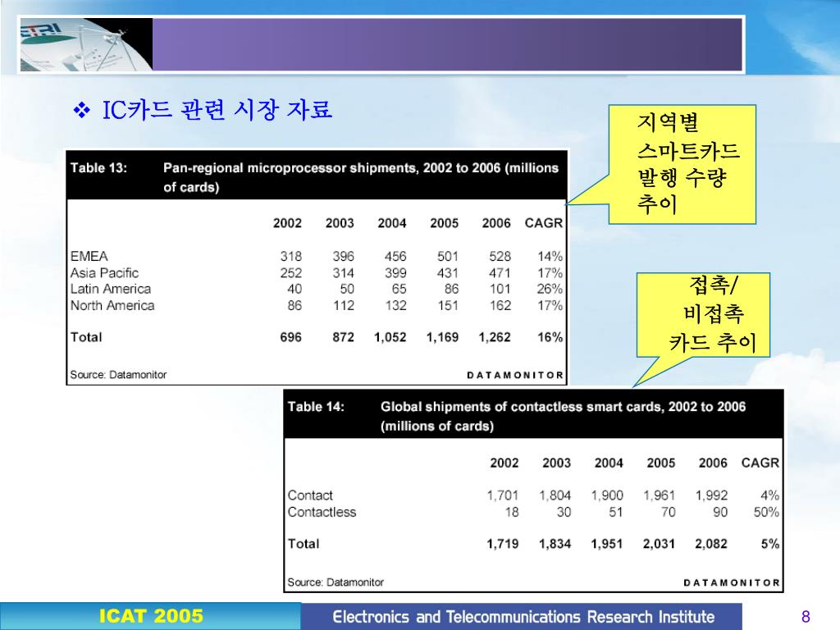Click Latin America CAGR value 26%
The image size is (840, 630).
pyautogui.click(x=550, y=289)
